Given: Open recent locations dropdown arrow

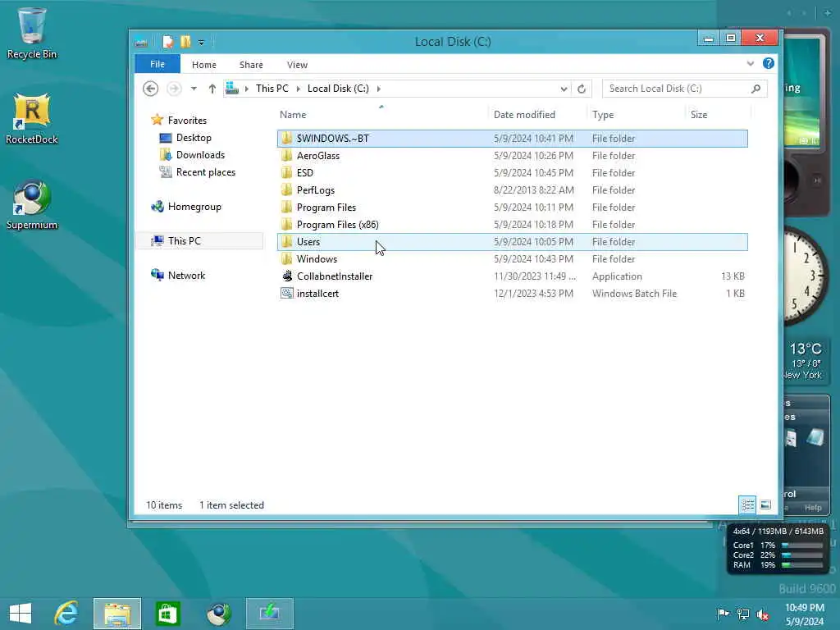Looking at the screenshot, I should point(194,89).
